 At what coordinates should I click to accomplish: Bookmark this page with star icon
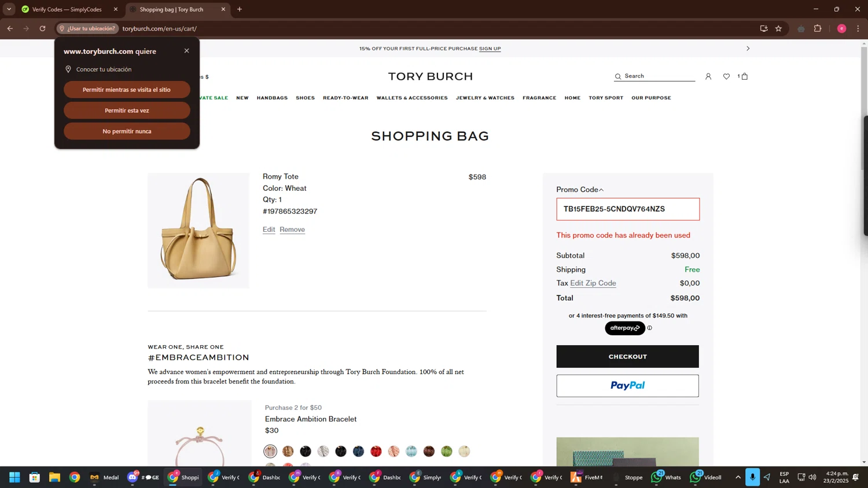pos(778,28)
